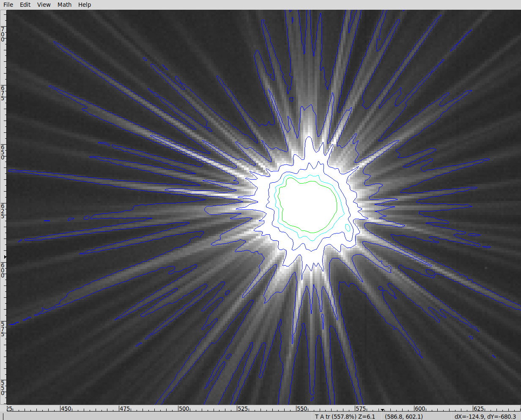Click the 700 label on vertical ruler
521x420 pixels.
[3, 34]
